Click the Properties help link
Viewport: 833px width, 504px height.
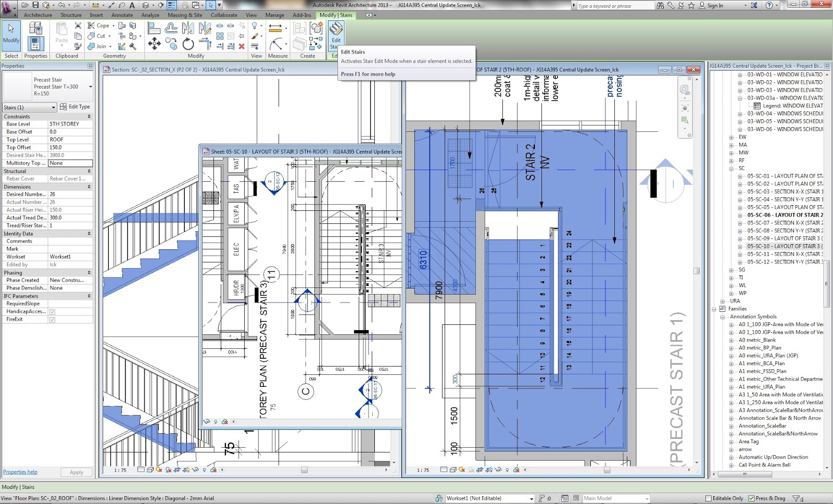(x=20, y=472)
